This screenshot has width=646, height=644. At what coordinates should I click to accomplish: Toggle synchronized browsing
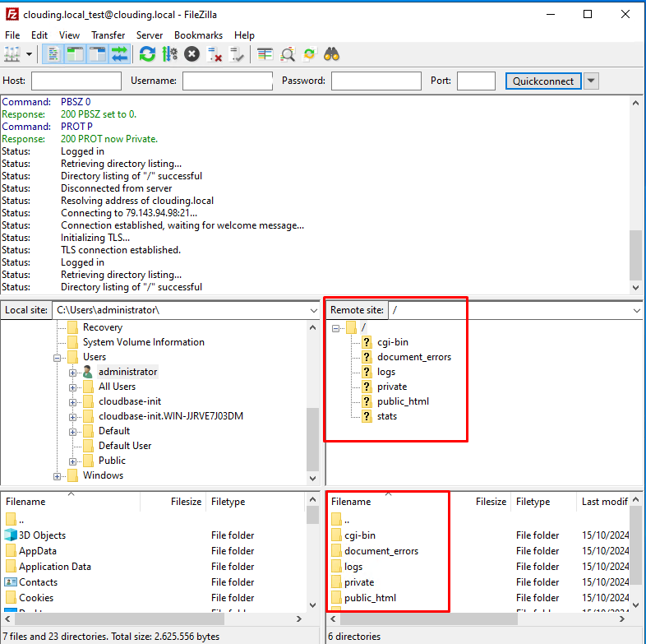(x=309, y=54)
